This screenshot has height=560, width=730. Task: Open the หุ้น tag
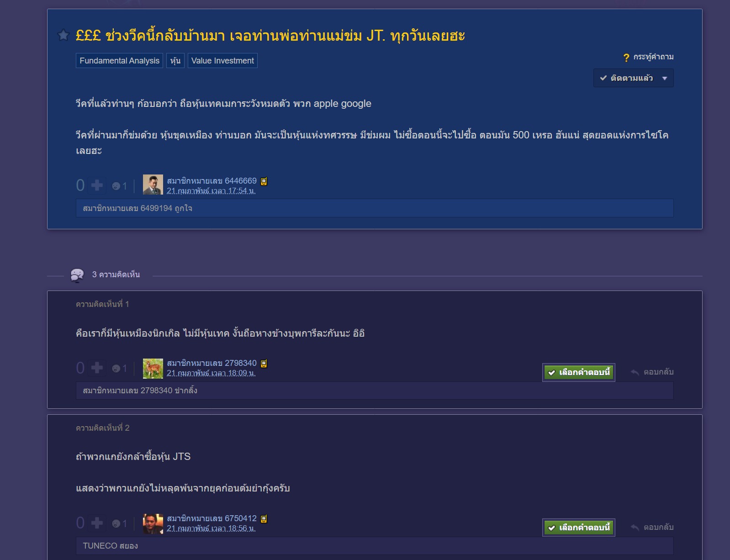pyautogui.click(x=175, y=61)
